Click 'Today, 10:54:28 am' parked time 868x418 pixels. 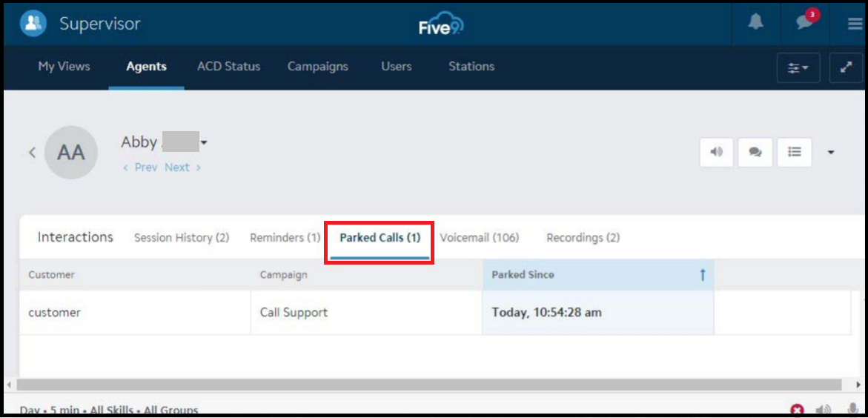598,312
